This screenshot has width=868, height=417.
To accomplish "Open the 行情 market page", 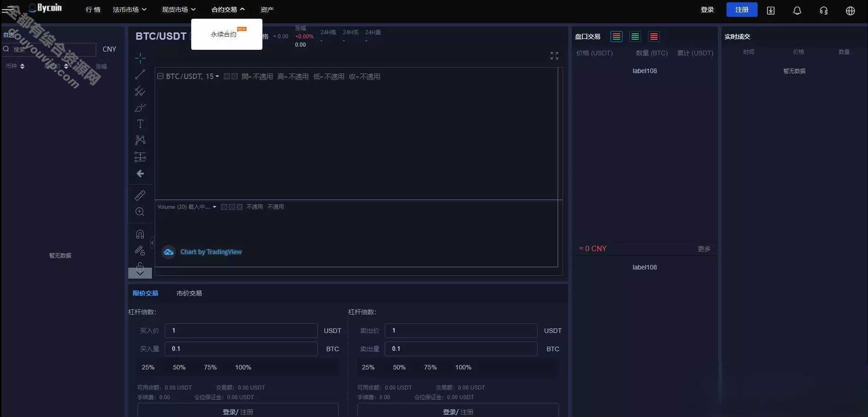I will click(x=93, y=10).
